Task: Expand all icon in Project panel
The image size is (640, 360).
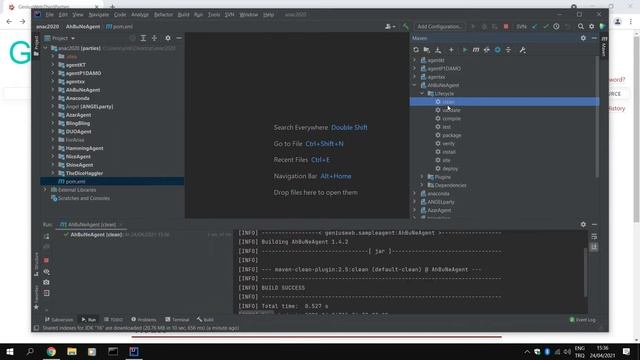Action: click(x=143, y=38)
